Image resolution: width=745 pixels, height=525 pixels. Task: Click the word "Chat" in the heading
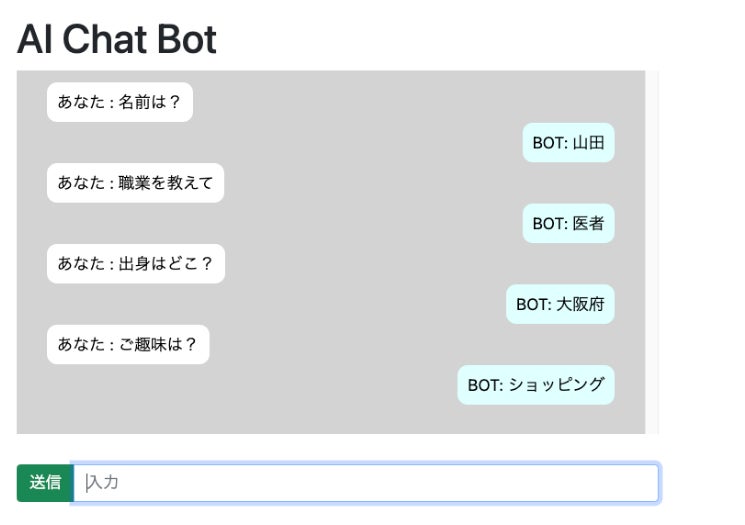click(105, 40)
